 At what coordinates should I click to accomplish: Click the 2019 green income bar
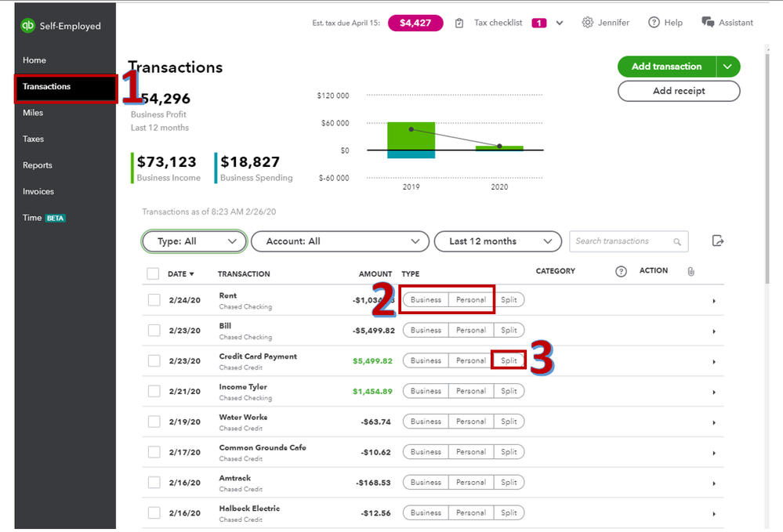[x=411, y=136]
